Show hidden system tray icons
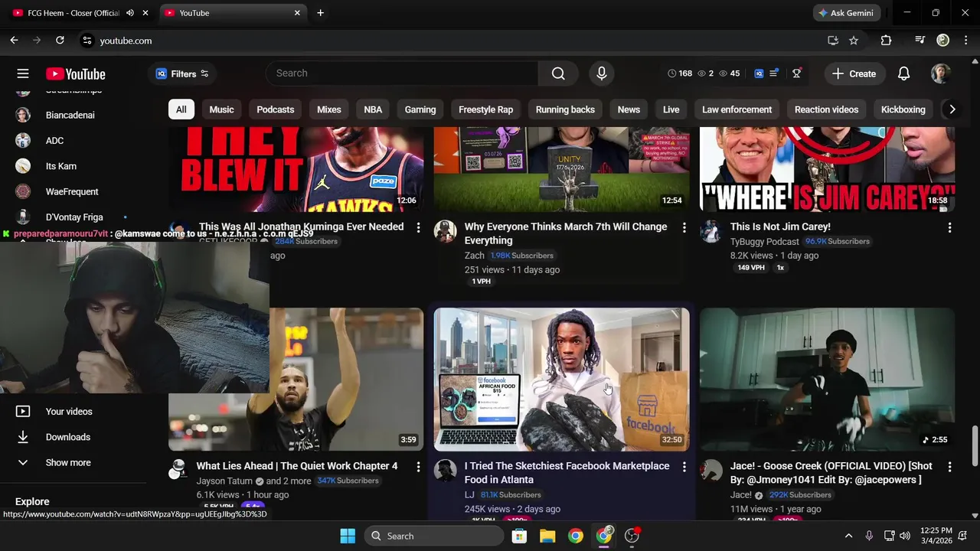Viewport: 980px width, 551px height. tap(848, 536)
